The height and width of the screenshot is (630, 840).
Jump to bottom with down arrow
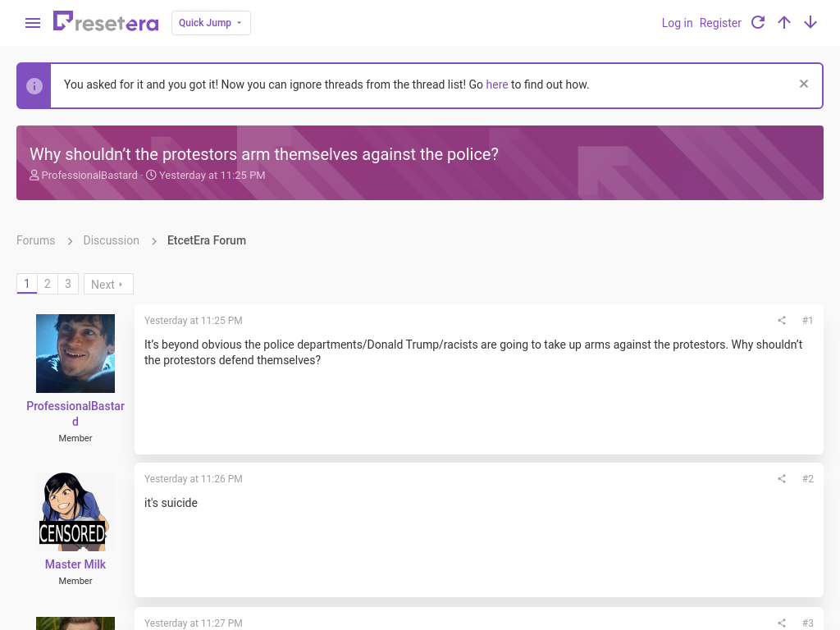[810, 22]
